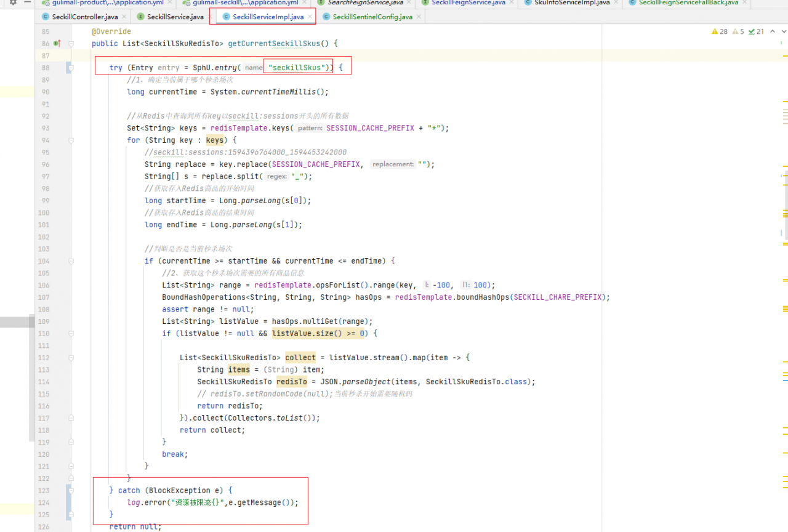This screenshot has width=788, height=532.
Task: Go to previous highlighted error arrow
Action: pos(772,31)
